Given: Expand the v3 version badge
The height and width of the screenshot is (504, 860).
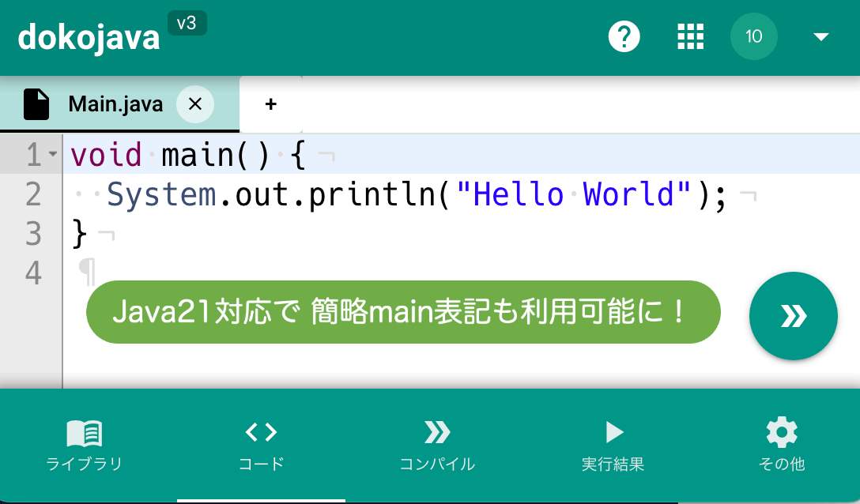Looking at the screenshot, I should tap(187, 23).
